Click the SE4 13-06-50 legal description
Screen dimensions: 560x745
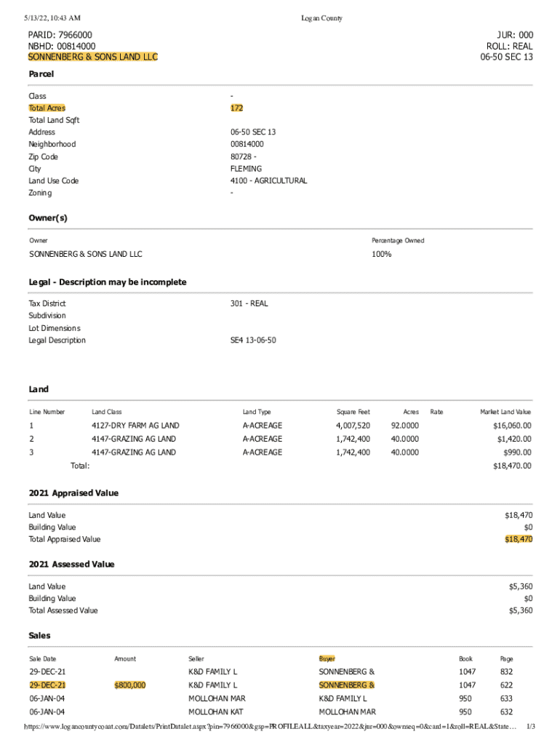pos(253,340)
